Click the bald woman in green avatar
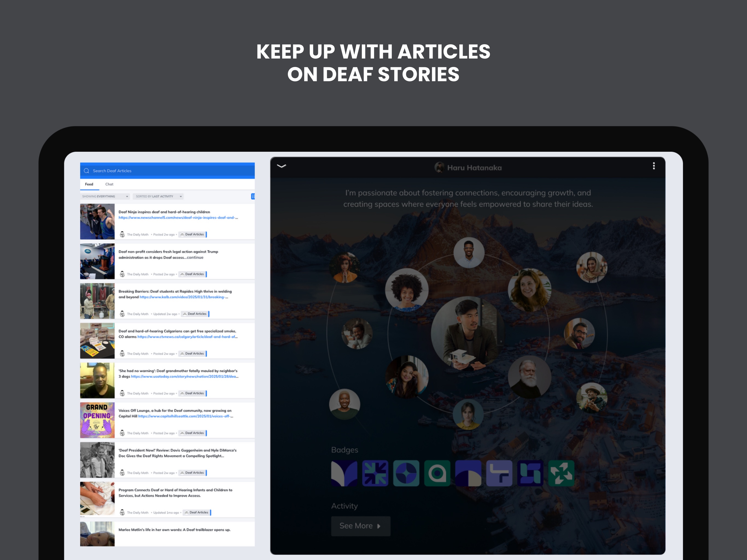The height and width of the screenshot is (560, 747). (x=345, y=404)
